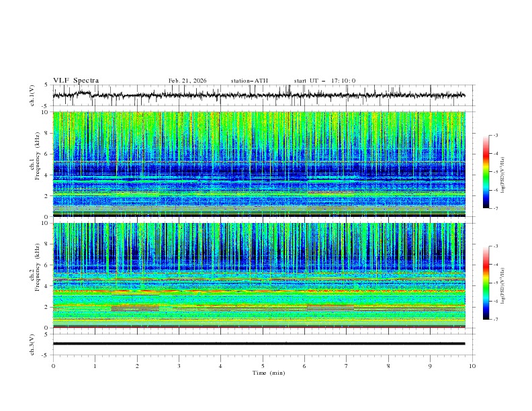Screen dimensions: 532x411
Task: Select the "ch.1(V)" waveform axis label
Action: coord(32,95)
